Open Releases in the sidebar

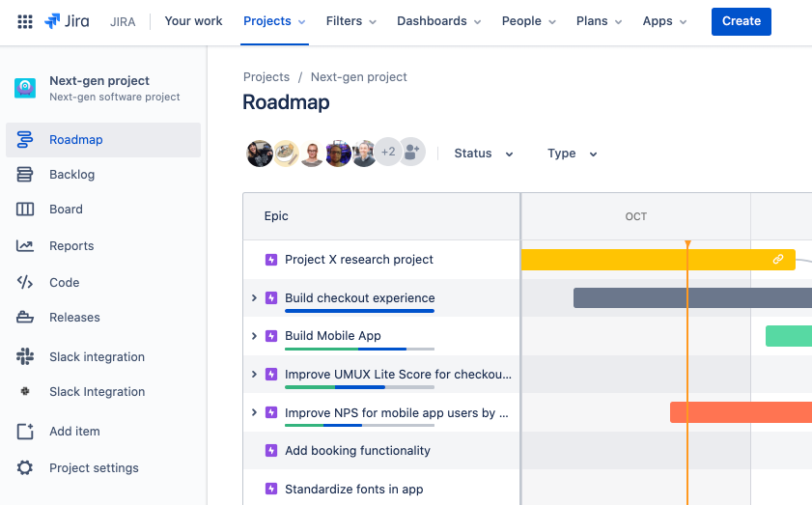click(x=74, y=318)
